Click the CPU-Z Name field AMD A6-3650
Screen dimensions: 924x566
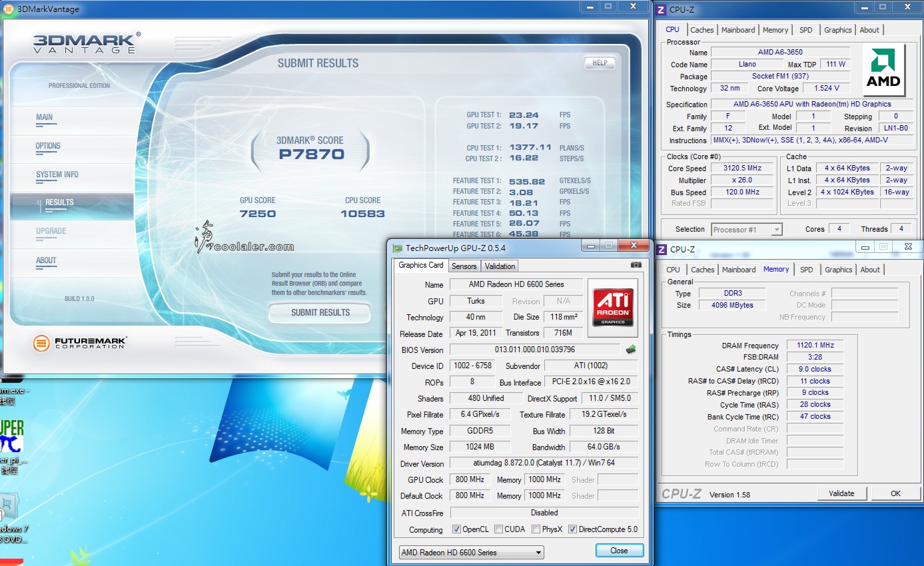781,53
